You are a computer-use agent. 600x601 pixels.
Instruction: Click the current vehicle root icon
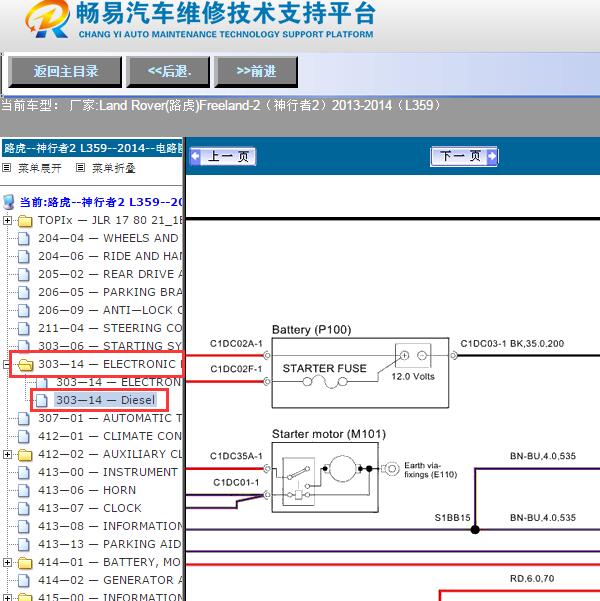(x=8, y=202)
